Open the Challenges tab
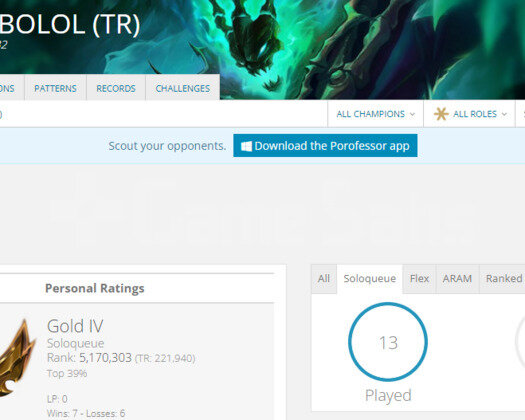 (183, 88)
